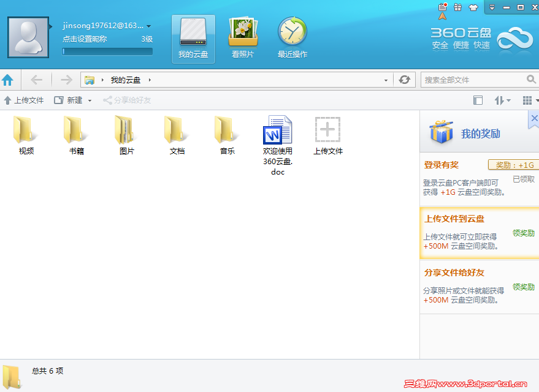This screenshot has width=539, height=392.
Task: Expand arrow after 我的云盘 in path
Action: pyautogui.click(x=150, y=80)
